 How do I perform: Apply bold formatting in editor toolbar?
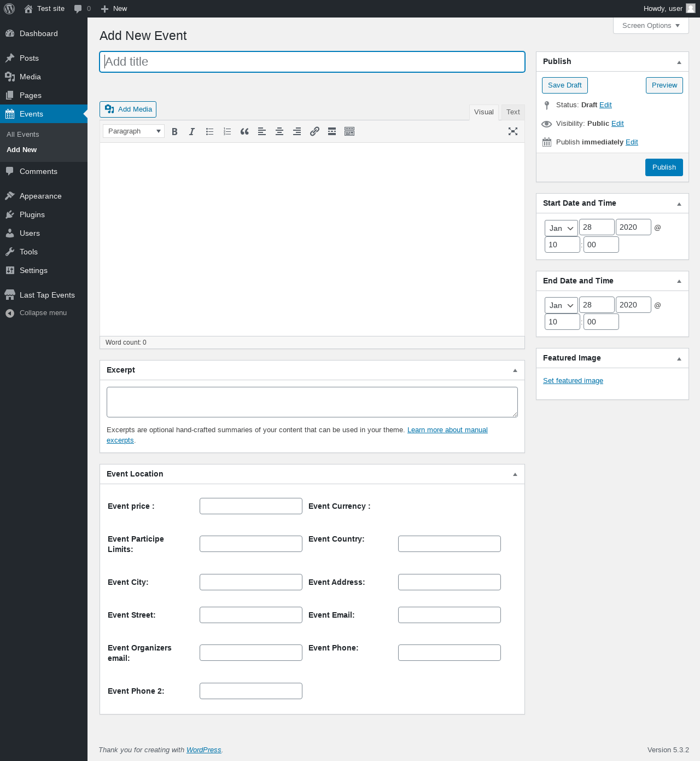coord(174,131)
